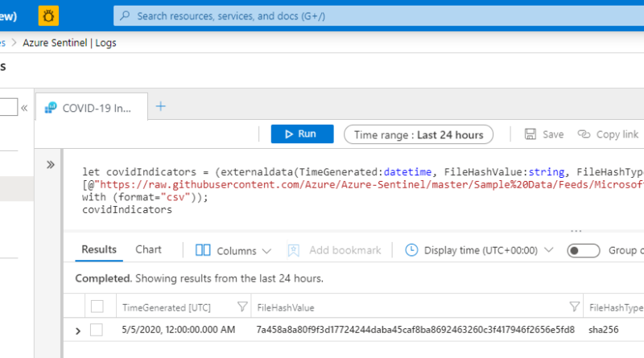Switch to the Results tab
The width and height of the screenshot is (644, 358).
click(x=99, y=249)
